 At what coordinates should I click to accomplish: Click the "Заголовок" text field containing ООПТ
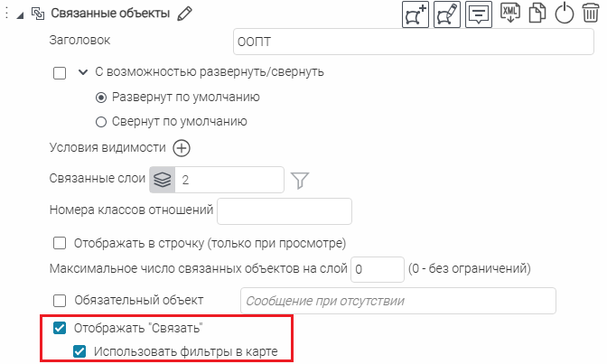416,42
